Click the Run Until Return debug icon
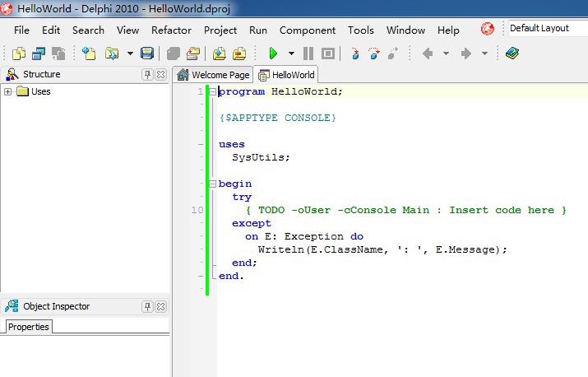The height and width of the screenshot is (377, 588). [392, 54]
